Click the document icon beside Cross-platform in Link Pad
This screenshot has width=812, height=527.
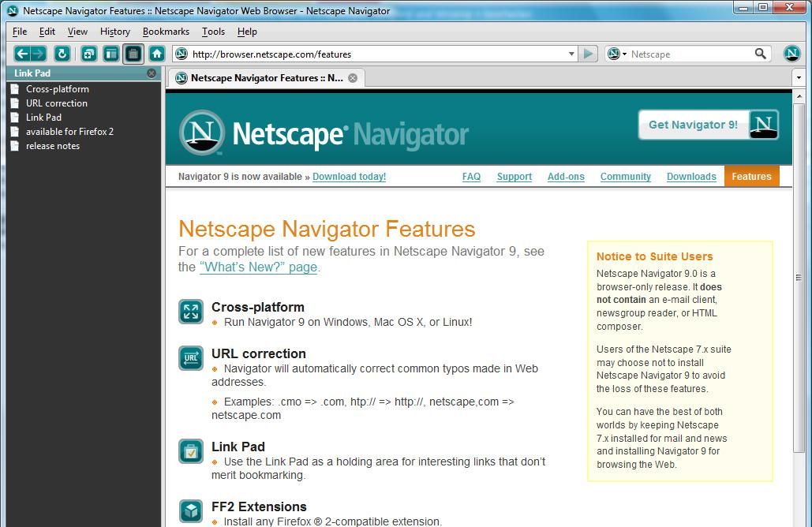[x=15, y=89]
